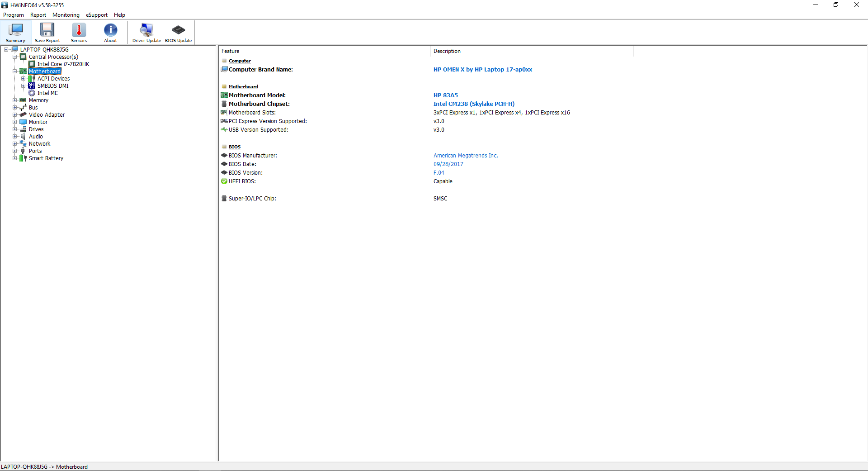Click the Central Processor(s) chip icon
This screenshot has width=868, height=471.
23,57
